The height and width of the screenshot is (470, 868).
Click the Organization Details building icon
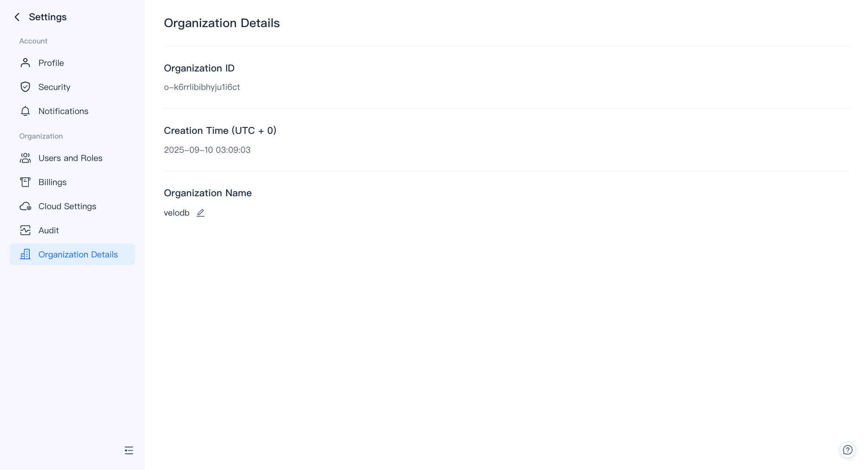tap(25, 254)
